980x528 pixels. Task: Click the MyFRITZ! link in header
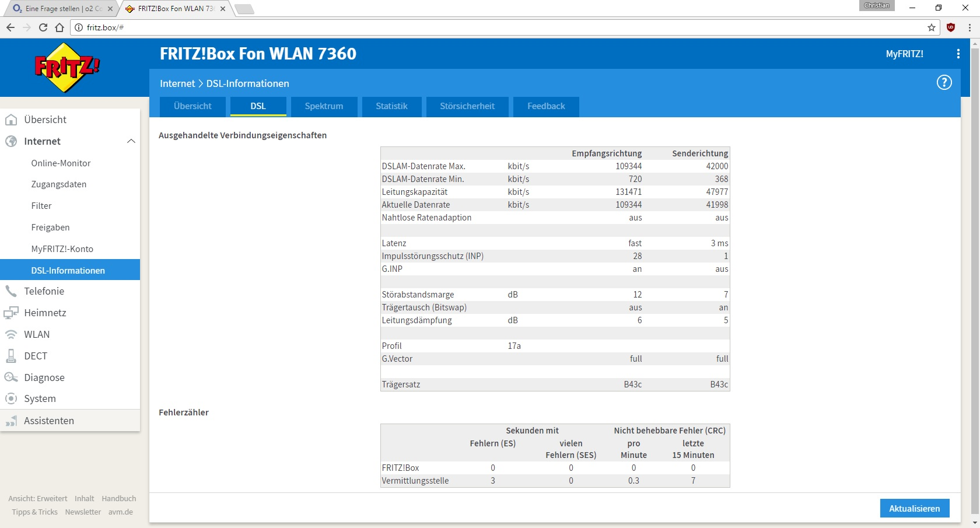pyautogui.click(x=905, y=54)
